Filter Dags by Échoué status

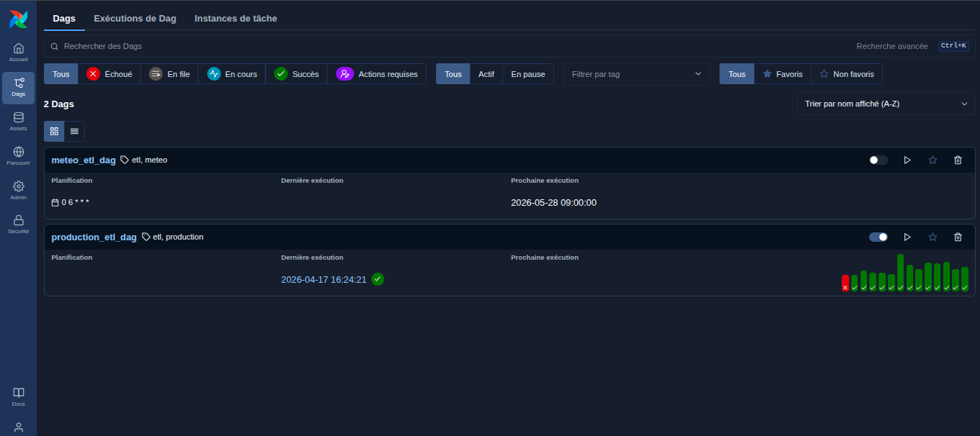click(109, 74)
